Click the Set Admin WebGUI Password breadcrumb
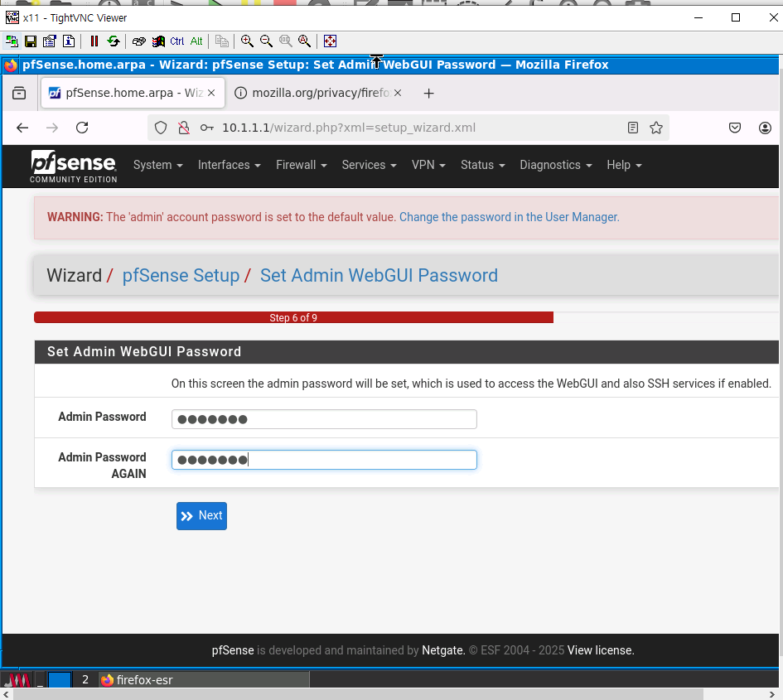This screenshot has width=783, height=700. pyautogui.click(x=379, y=276)
